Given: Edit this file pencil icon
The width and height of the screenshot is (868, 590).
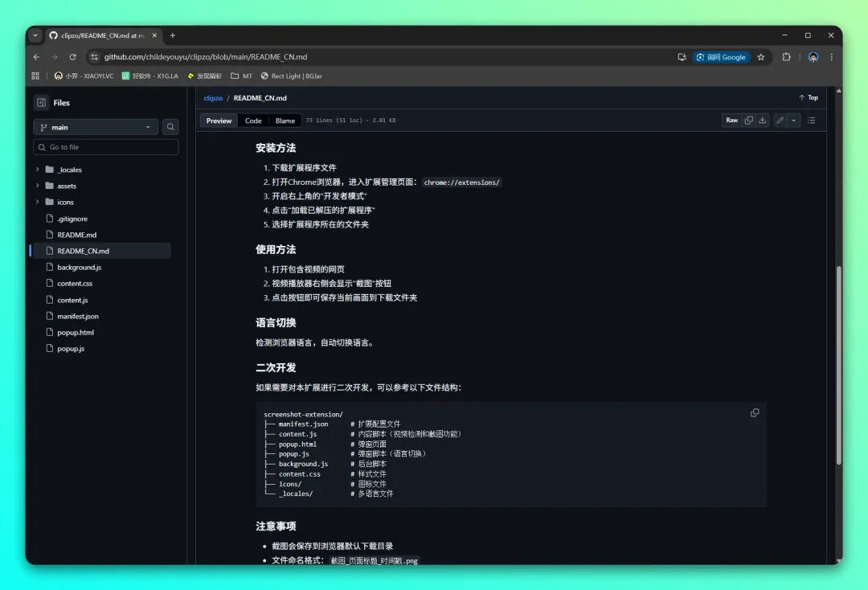Looking at the screenshot, I should (x=780, y=120).
